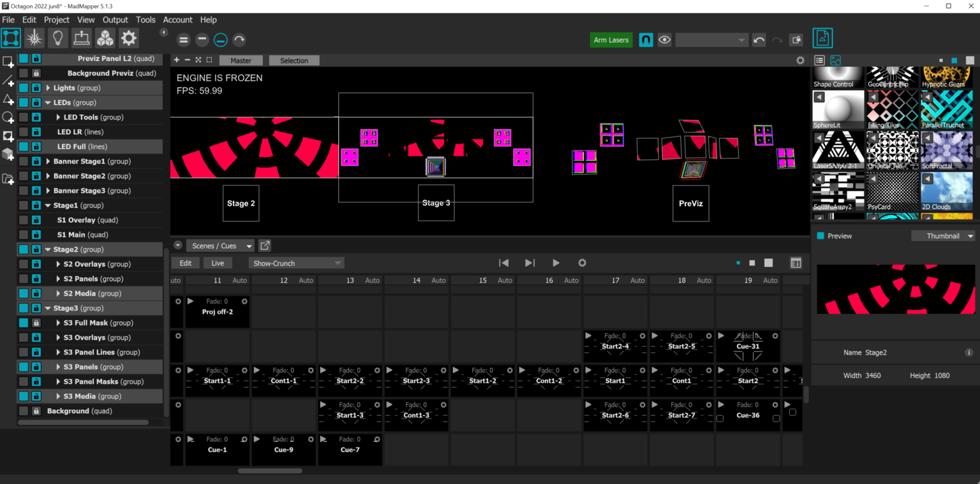Expand the Lights group
This screenshot has width=980, height=484.
pyautogui.click(x=48, y=88)
